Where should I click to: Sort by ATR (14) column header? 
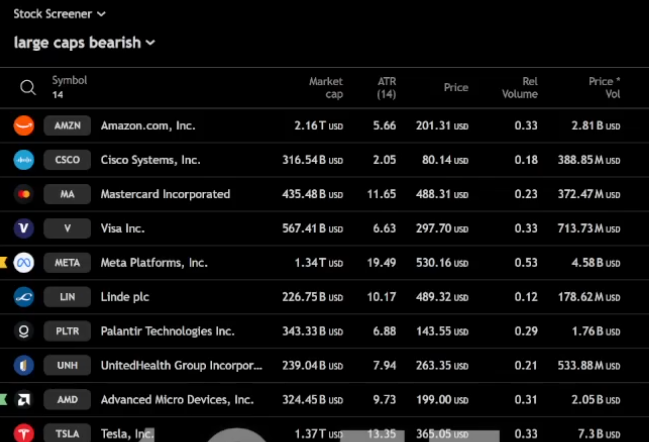(386, 87)
